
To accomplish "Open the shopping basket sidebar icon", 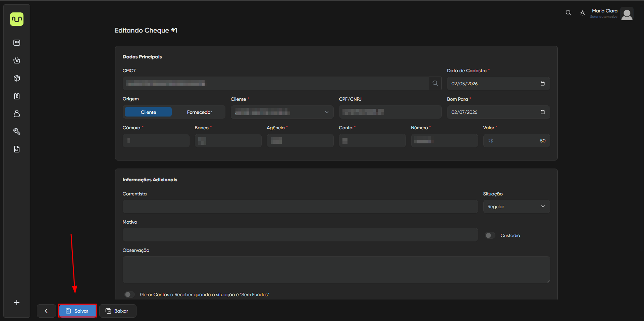I will point(17,60).
